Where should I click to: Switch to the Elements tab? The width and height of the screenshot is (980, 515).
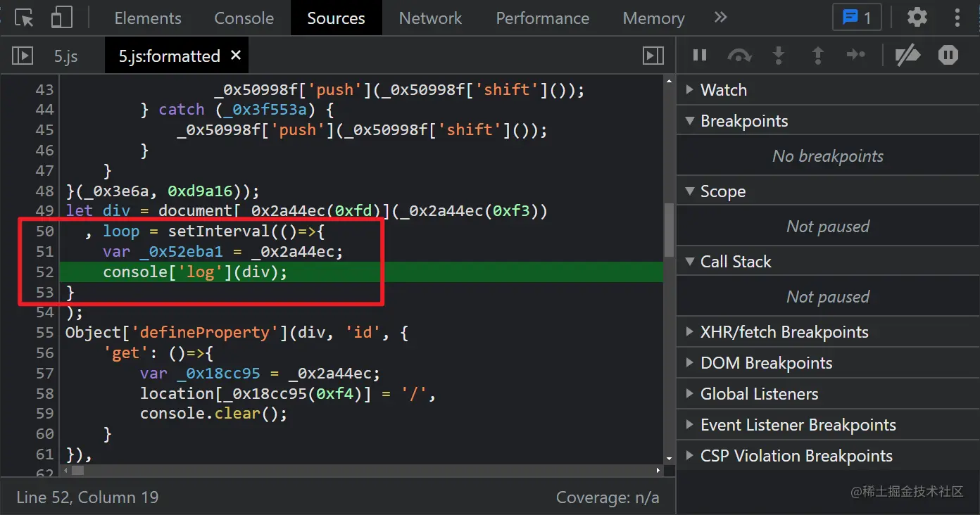pyautogui.click(x=148, y=18)
